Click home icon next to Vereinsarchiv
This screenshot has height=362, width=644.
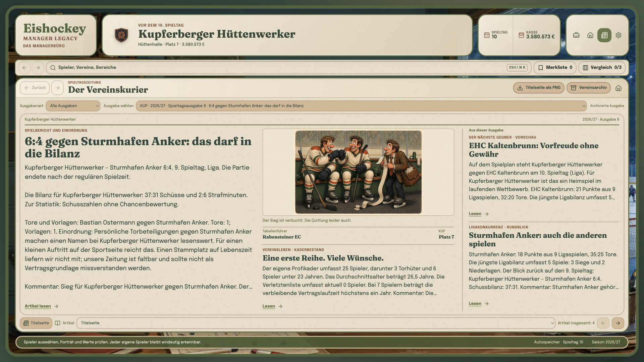[619, 88]
